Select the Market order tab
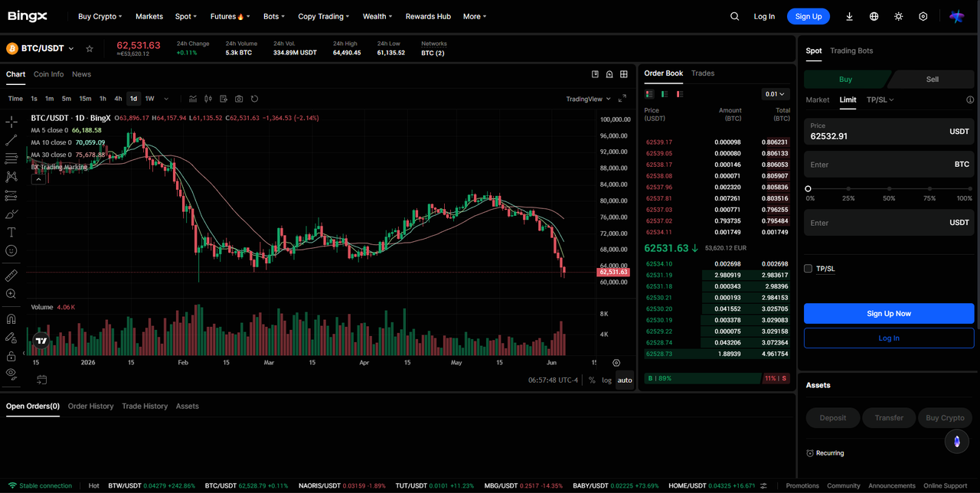980x493 pixels. click(817, 100)
